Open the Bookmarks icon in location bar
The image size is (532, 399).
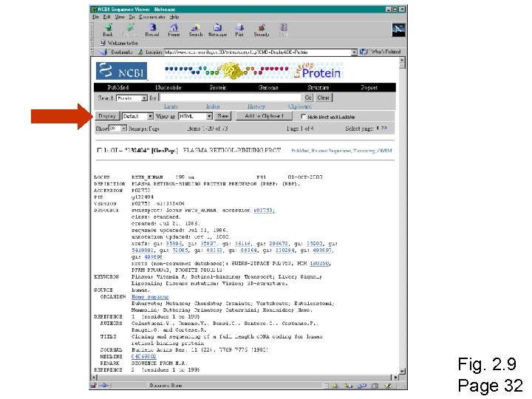(103, 52)
